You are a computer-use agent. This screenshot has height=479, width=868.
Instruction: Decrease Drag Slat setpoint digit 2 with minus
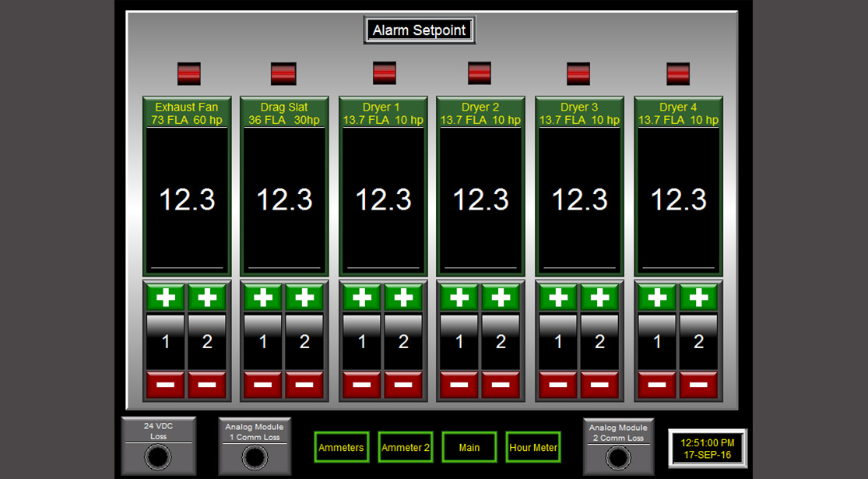click(304, 385)
